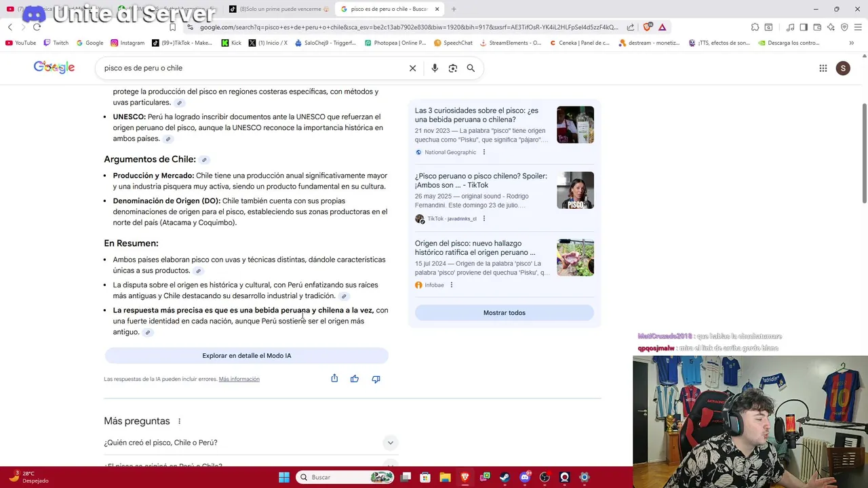The width and height of the screenshot is (868, 488).
Task: Open the 'Más información' link
Action: (239, 379)
